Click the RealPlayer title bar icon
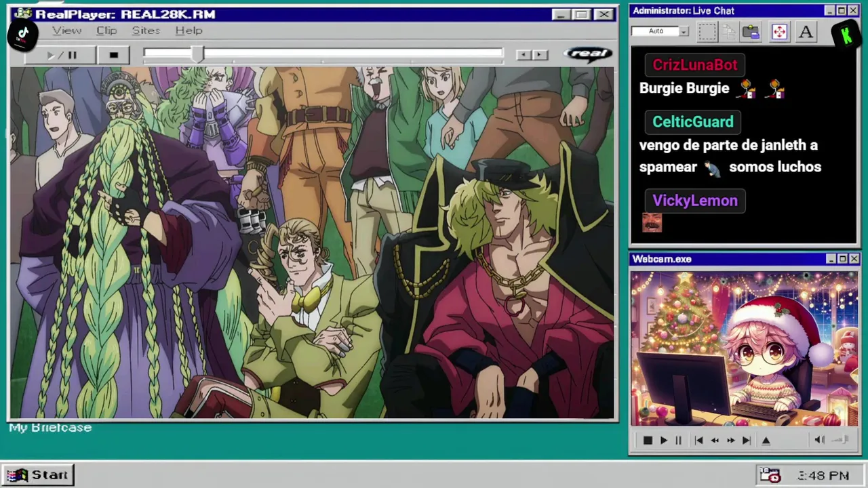The width and height of the screenshot is (868, 488). click(22, 14)
